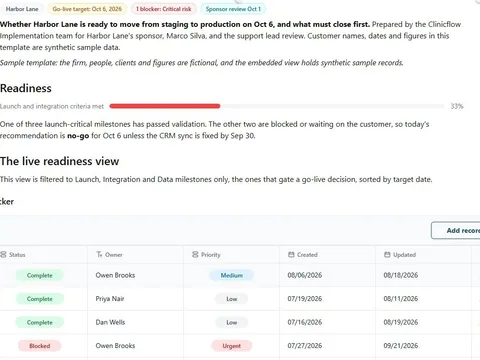This screenshot has width=480, height=360.
Task: Select the 1 blocker: Critical risk chip
Action: click(164, 9)
